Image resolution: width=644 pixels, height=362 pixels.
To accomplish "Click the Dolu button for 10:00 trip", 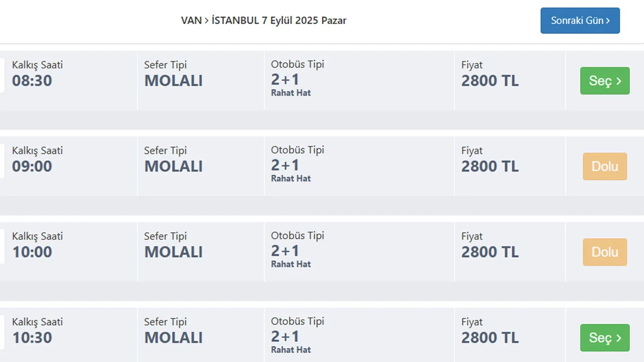I will point(605,252).
